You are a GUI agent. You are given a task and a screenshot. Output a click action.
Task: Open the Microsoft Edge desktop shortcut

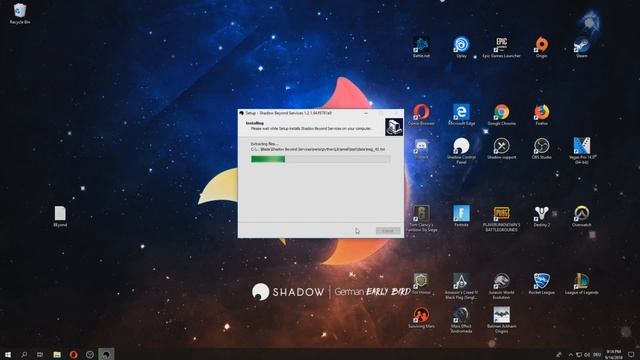(461, 115)
